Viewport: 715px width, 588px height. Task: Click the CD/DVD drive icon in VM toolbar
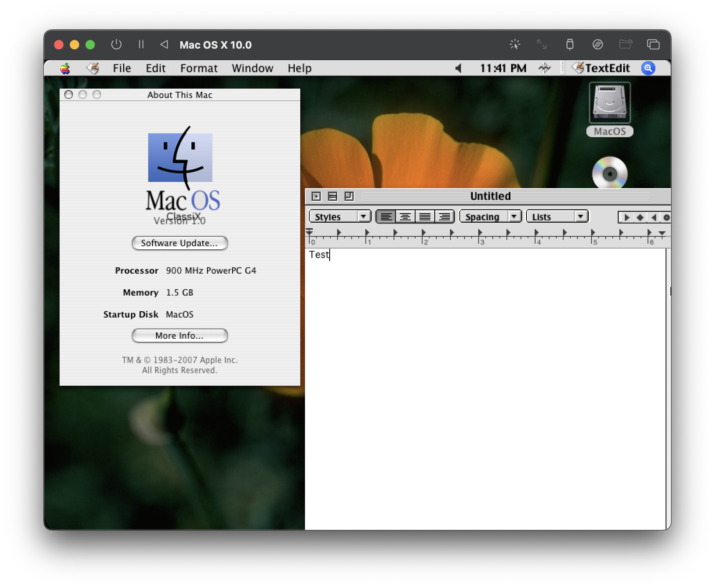point(597,44)
